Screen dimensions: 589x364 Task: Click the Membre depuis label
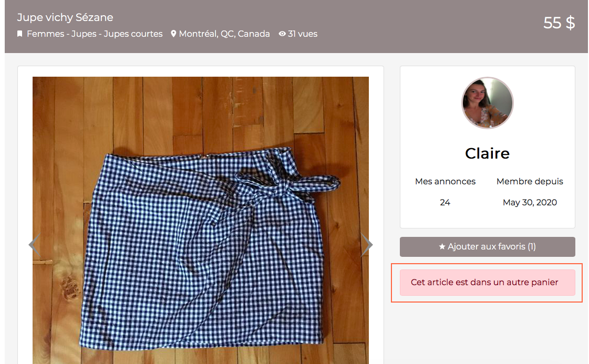point(530,181)
